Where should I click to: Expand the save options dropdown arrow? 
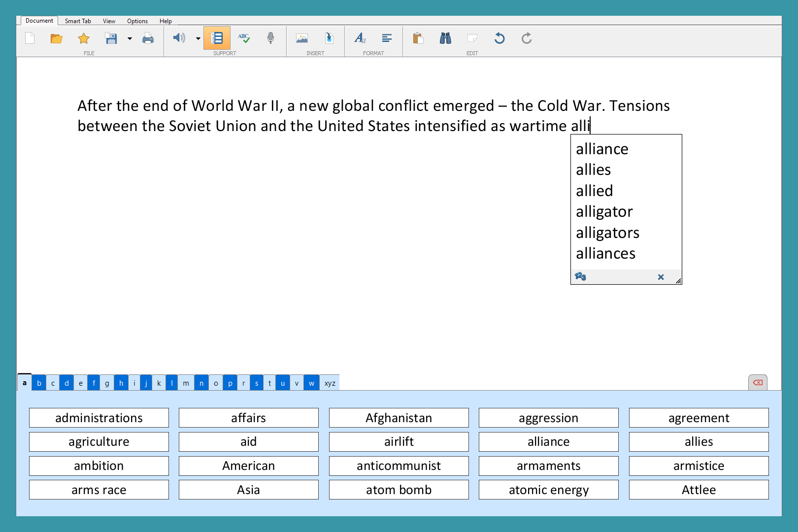click(x=130, y=38)
